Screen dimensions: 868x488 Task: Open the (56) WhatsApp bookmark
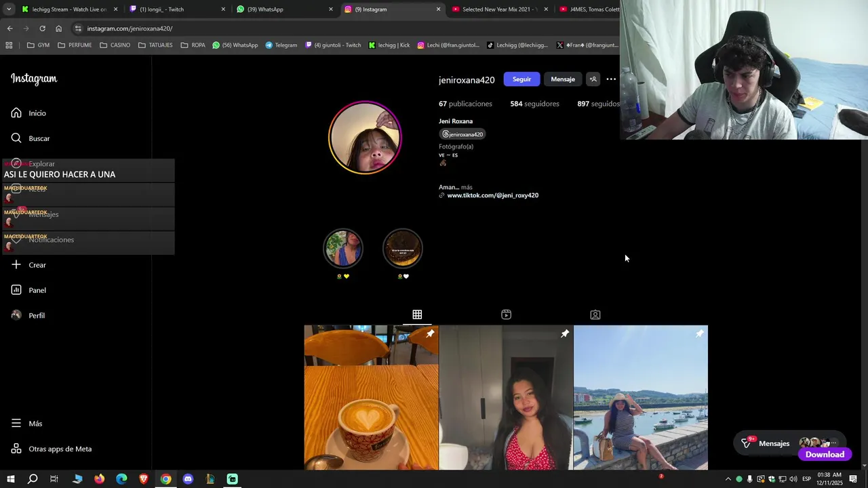click(235, 45)
